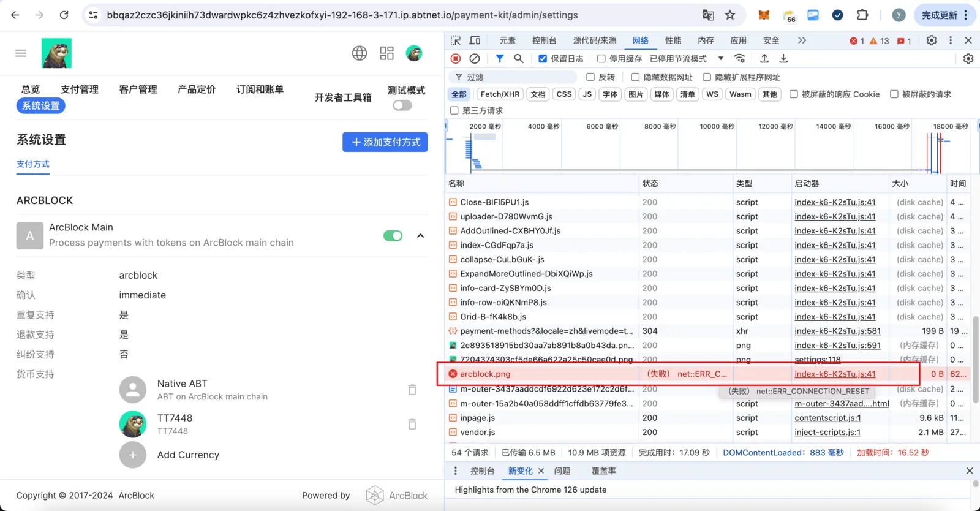Image resolution: width=980 pixels, height=511 pixels.
Task: Open the apps grid icon in the page header
Action: (386, 53)
